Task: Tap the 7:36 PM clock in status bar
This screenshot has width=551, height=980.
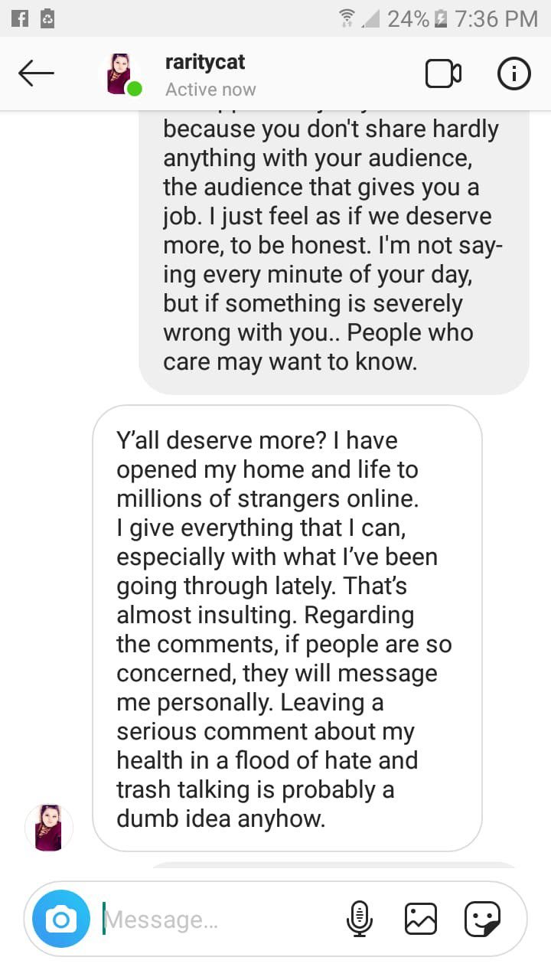Action: 496,18
